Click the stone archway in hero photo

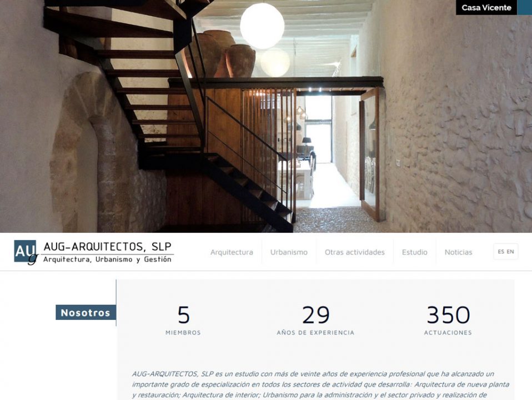[92, 153]
